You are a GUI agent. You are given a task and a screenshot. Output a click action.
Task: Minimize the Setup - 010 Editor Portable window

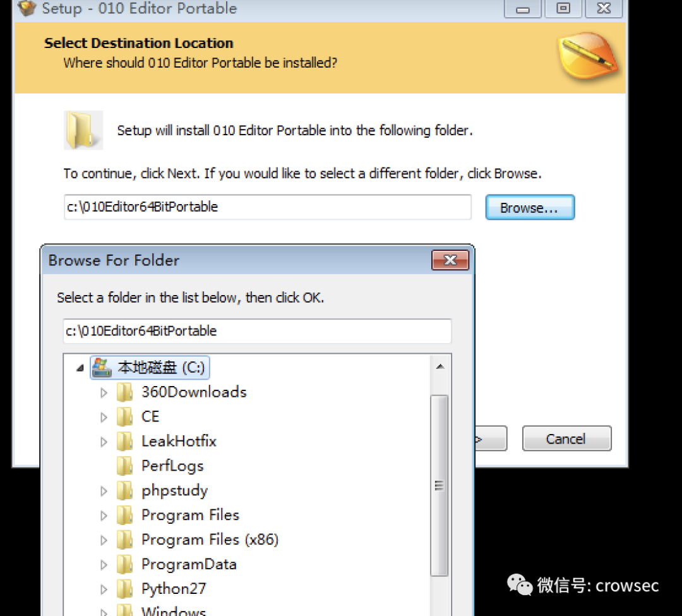pyautogui.click(x=523, y=9)
